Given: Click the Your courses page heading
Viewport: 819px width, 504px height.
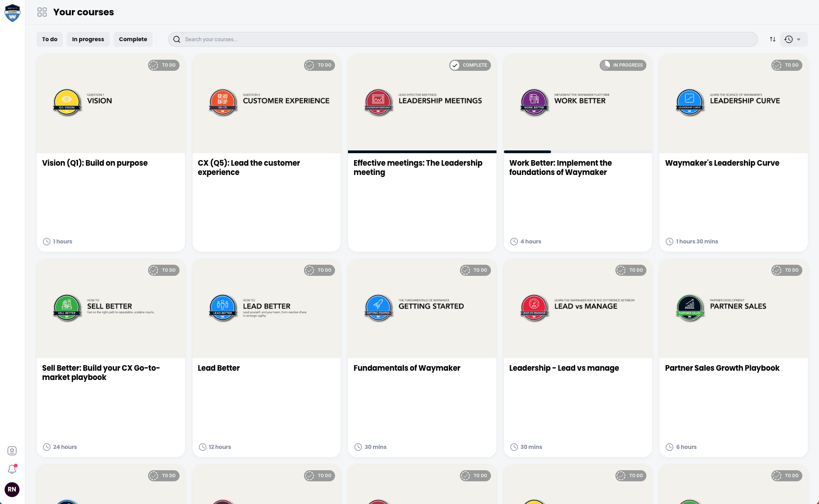Looking at the screenshot, I should (84, 12).
